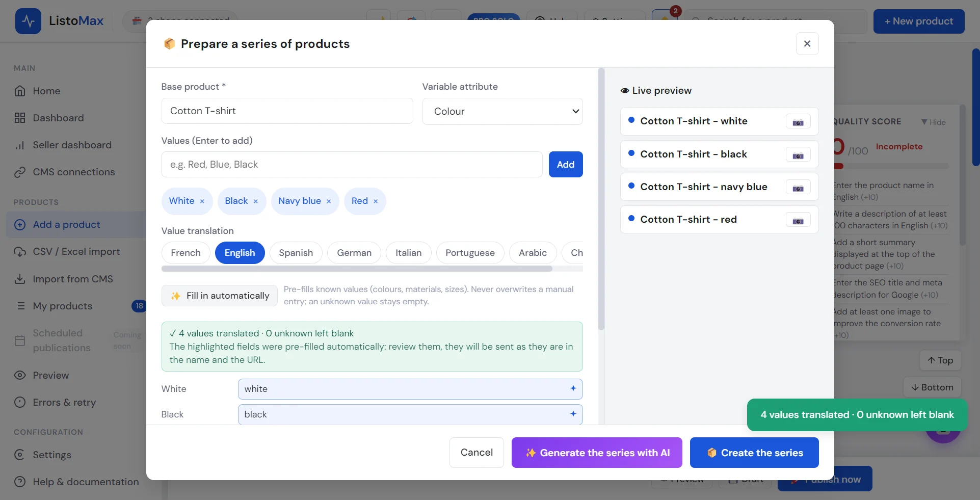Select the Italian translation tab
The image size is (980, 500).
click(409, 253)
